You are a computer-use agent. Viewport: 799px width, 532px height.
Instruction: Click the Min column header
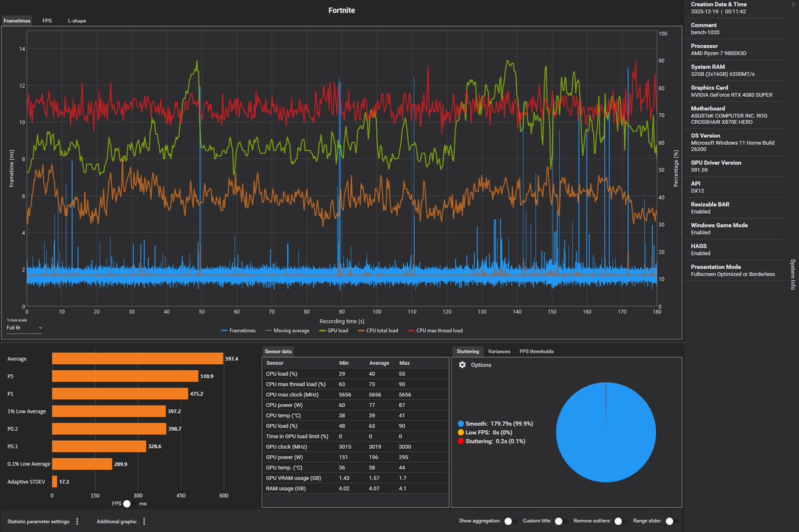(x=344, y=363)
